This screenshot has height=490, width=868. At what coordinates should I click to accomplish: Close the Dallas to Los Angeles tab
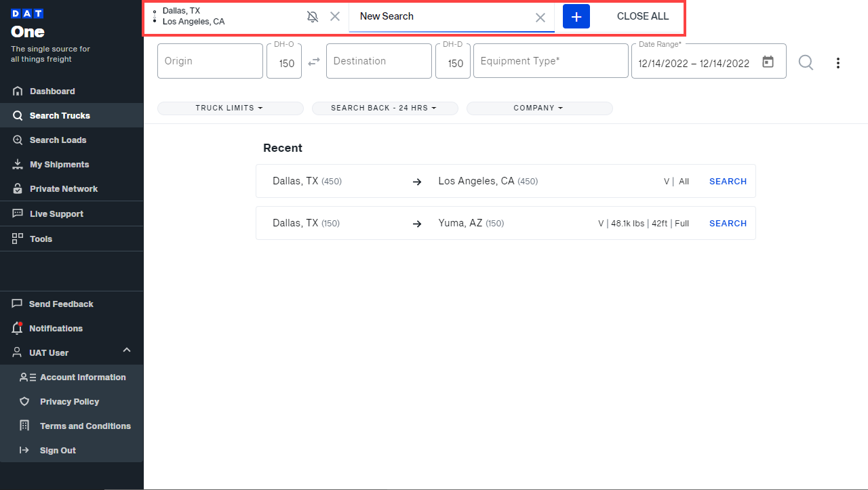pos(335,16)
